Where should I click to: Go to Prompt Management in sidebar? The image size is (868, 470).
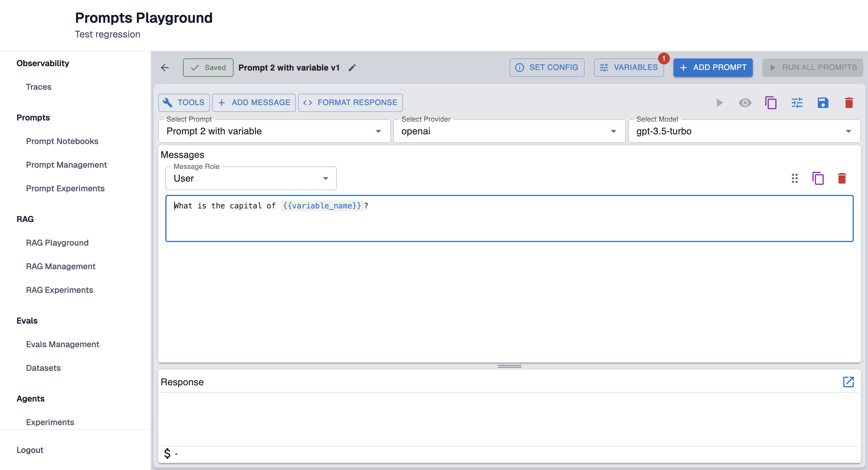66,165
